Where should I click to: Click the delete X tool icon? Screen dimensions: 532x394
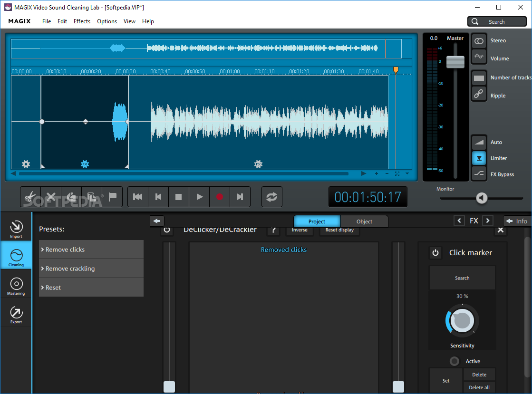pos(51,197)
